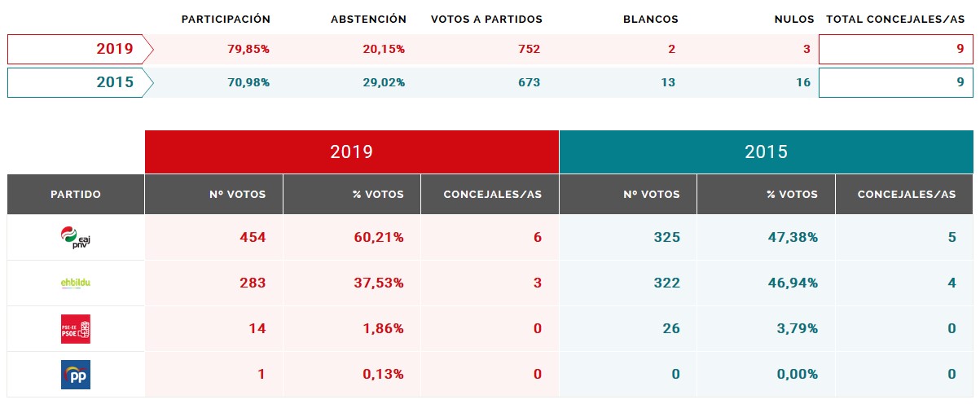Click the EH Bildu party logo
Image resolution: width=980 pixels, height=404 pixels.
(x=76, y=283)
